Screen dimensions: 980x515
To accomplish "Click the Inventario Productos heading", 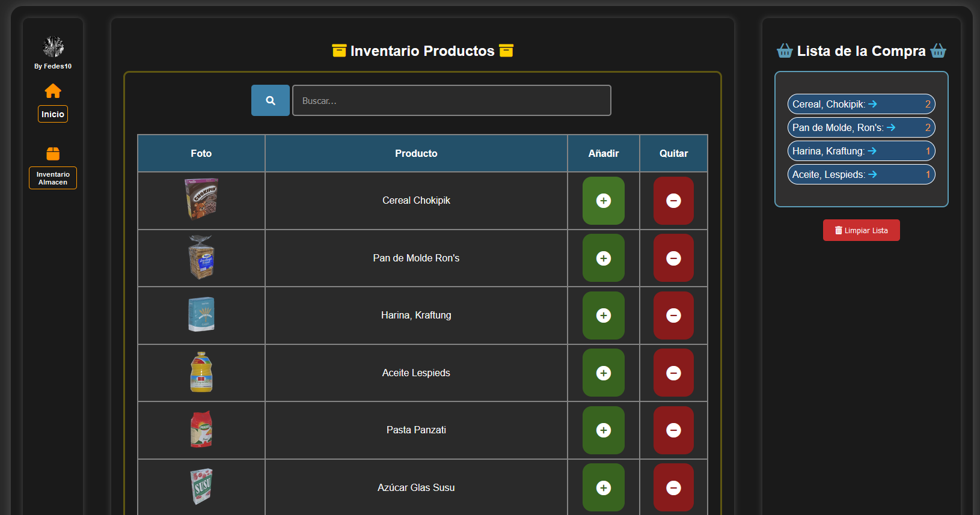I will coord(423,51).
